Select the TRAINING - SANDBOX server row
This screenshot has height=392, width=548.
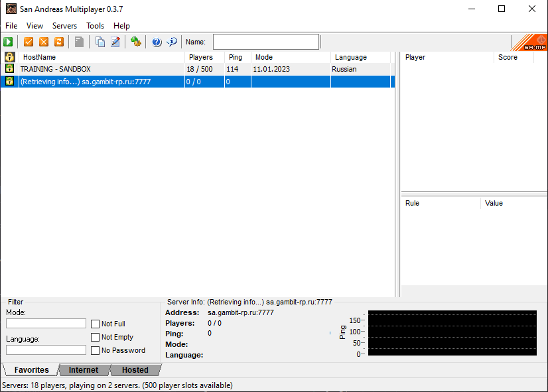click(100, 69)
